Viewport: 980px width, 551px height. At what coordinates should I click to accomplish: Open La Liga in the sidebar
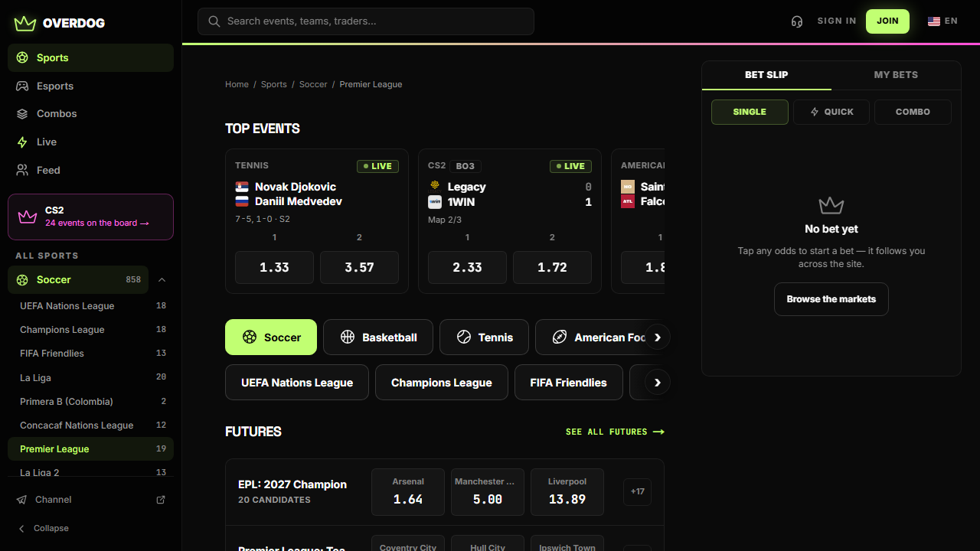coord(90,377)
